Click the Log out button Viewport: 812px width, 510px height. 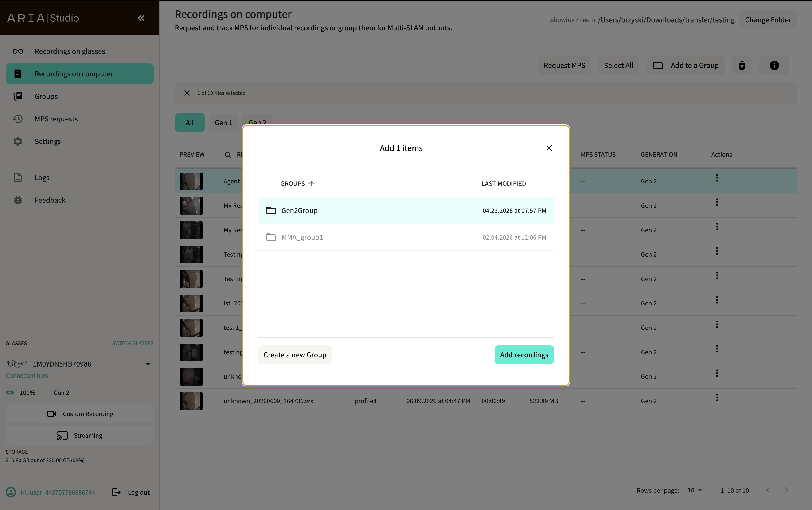pos(131,492)
